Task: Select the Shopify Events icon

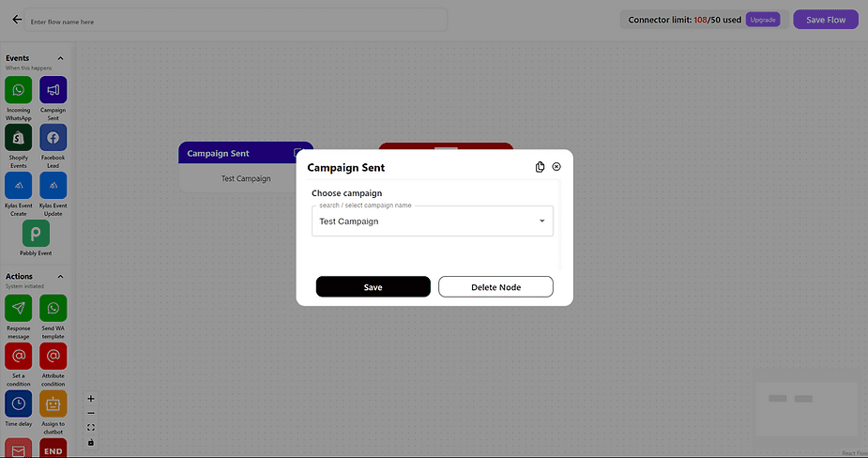Action: [x=18, y=137]
